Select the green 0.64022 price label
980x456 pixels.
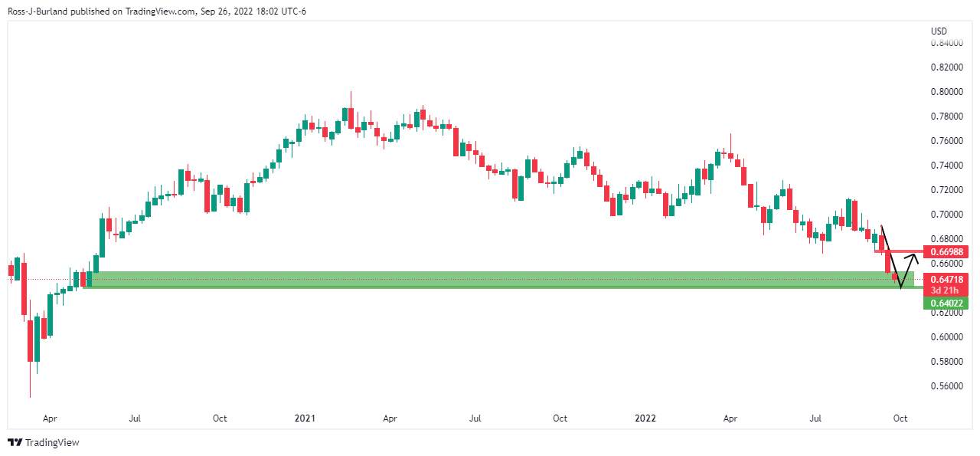(x=946, y=303)
